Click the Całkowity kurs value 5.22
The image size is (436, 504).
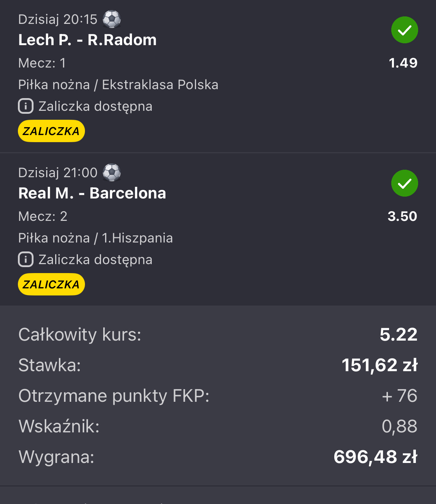(x=398, y=335)
